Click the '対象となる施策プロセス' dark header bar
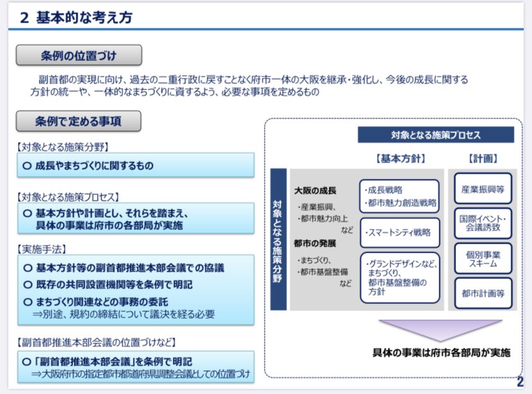532x394 pixels. 436,135
